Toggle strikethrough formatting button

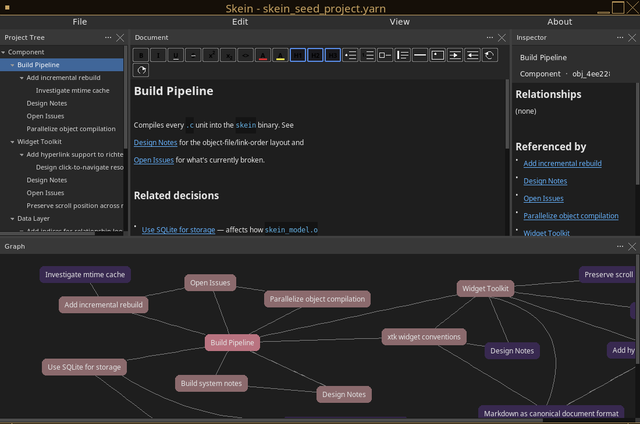click(193, 55)
